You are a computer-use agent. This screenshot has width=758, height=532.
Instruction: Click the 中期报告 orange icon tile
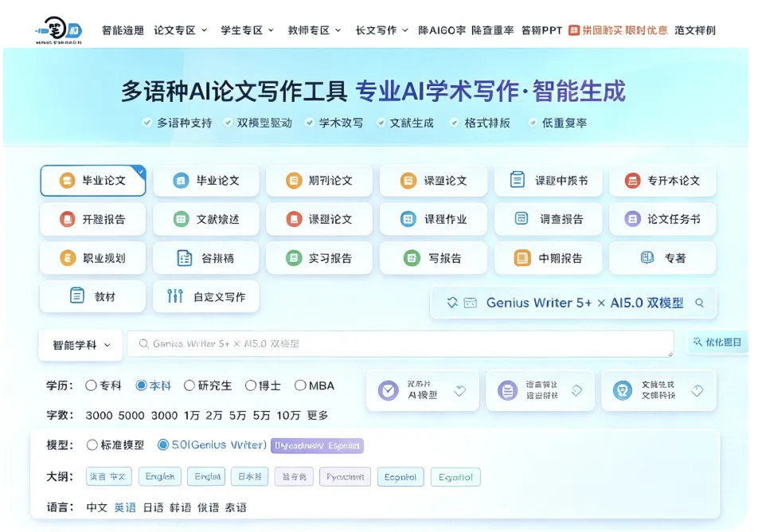point(548,258)
